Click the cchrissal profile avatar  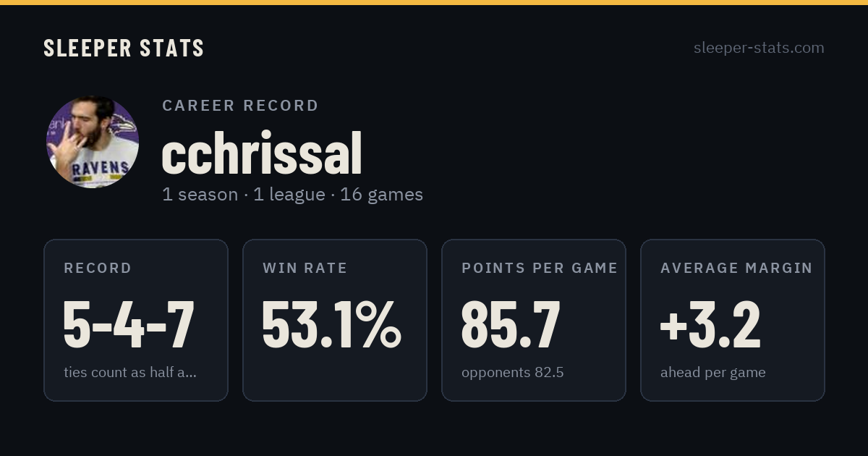click(93, 143)
